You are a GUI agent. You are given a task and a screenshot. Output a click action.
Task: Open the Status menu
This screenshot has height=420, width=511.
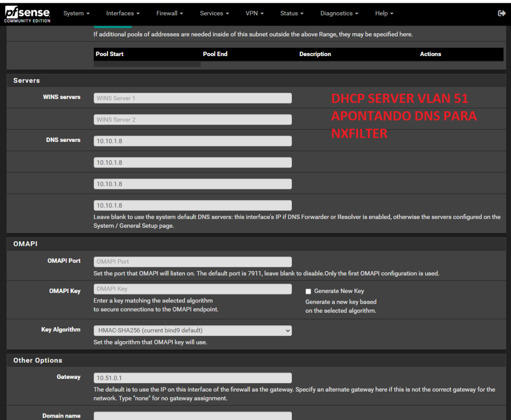pos(292,14)
